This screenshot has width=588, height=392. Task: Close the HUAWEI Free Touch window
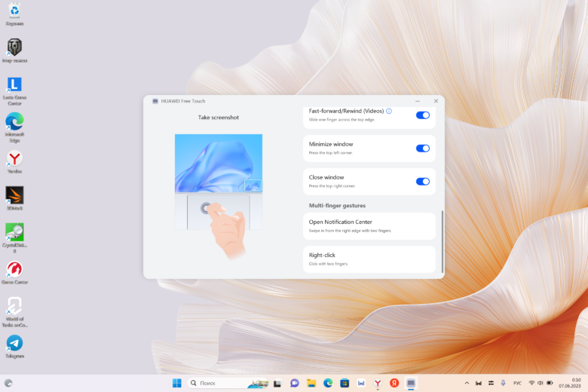pyautogui.click(x=436, y=101)
